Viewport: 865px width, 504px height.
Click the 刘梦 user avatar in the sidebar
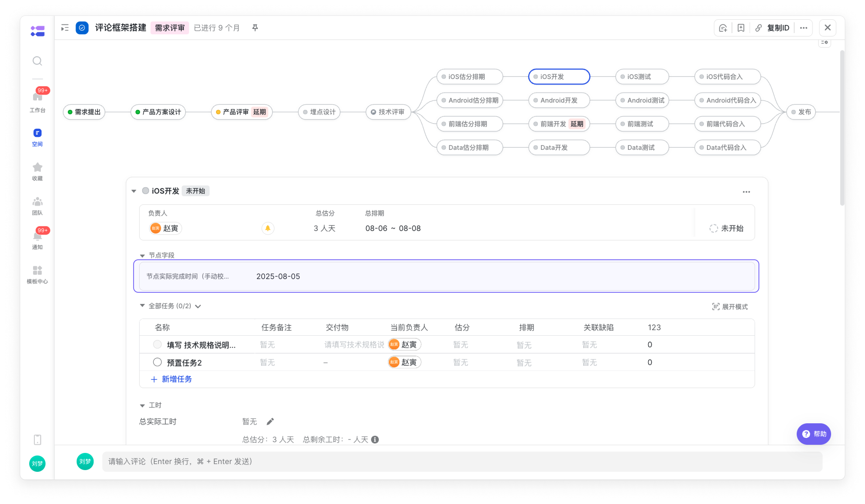tap(37, 463)
